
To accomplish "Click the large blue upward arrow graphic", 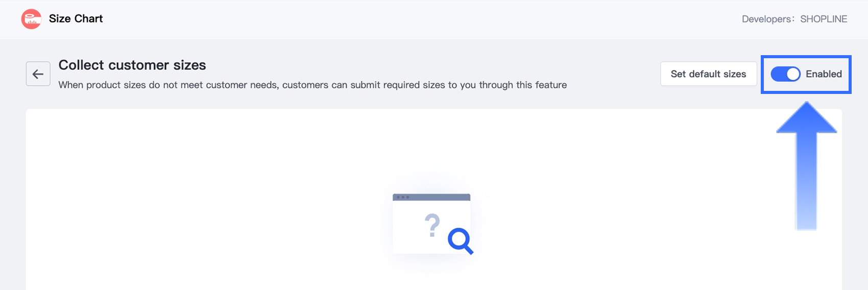I will pyautogui.click(x=806, y=165).
